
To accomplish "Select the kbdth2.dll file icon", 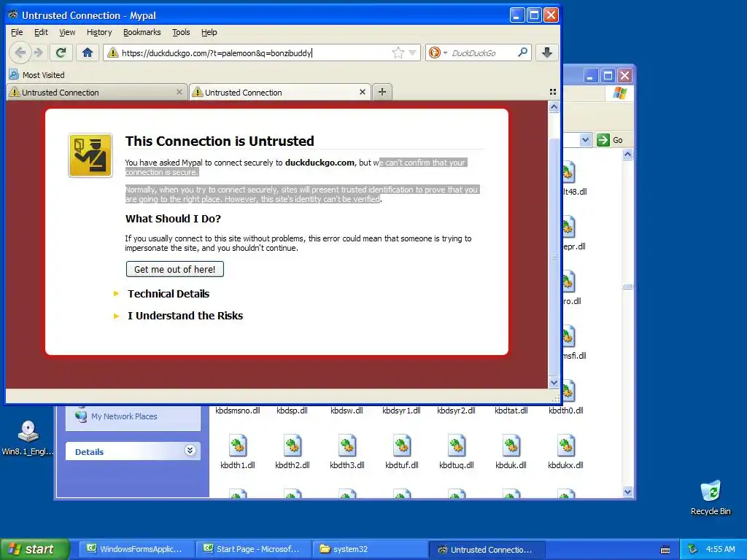I will pyautogui.click(x=292, y=446).
